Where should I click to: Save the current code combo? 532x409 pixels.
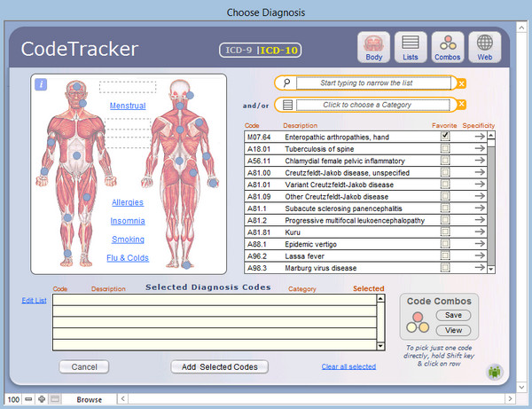pyautogui.click(x=453, y=315)
